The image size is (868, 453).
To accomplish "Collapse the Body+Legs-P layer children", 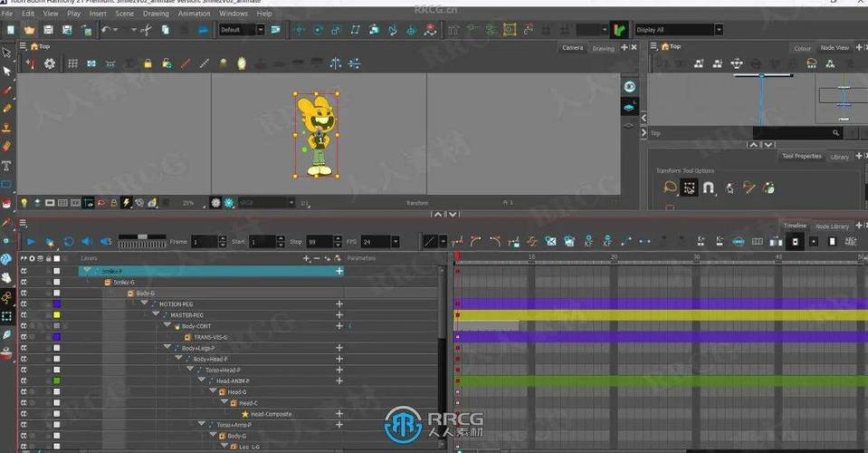I will coord(167,347).
